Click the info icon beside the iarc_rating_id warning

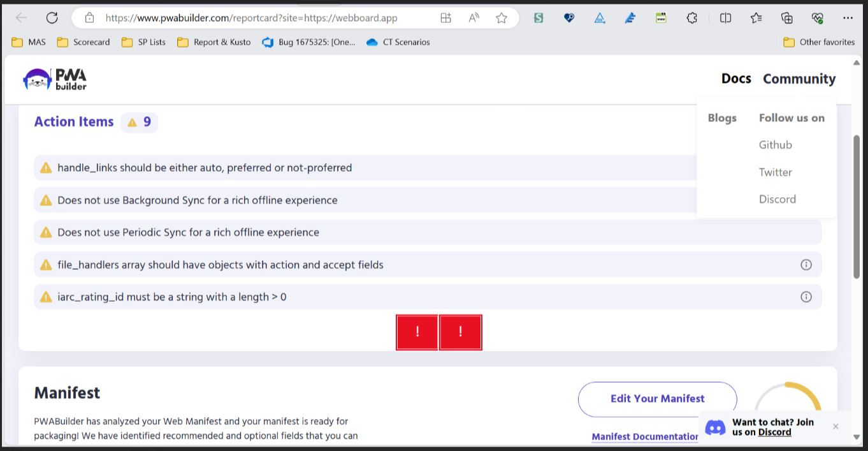[806, 297]
